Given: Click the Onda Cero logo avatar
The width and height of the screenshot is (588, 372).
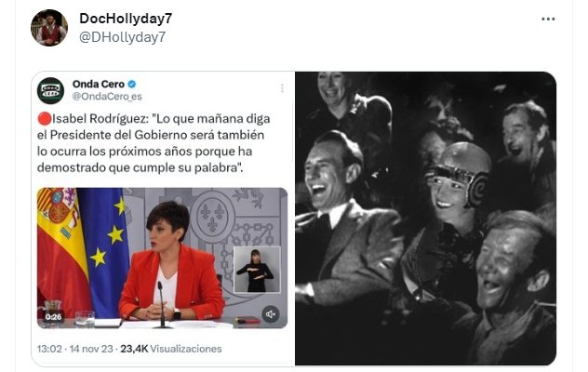Looking at the screenshot, I should (50, 90).
